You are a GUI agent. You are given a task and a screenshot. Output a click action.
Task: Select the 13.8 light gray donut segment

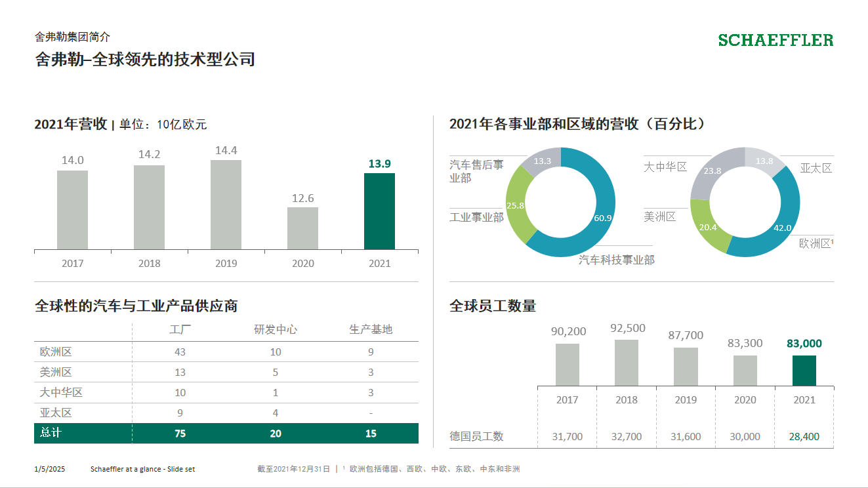coord(765,160)
